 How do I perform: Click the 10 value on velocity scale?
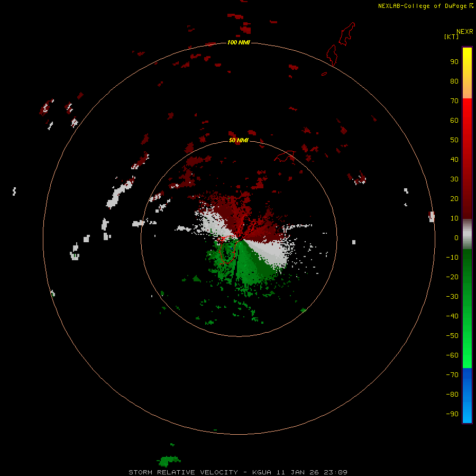[x=454, y=218]
